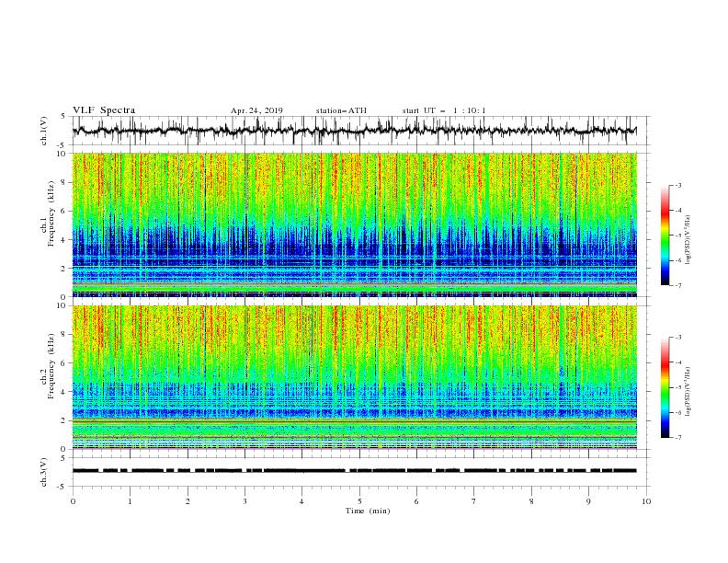This screenshot has height=563, width=728.
Task: Click the -7 label on the ch.2 colorbar
Action: click(x=677, y=438)
